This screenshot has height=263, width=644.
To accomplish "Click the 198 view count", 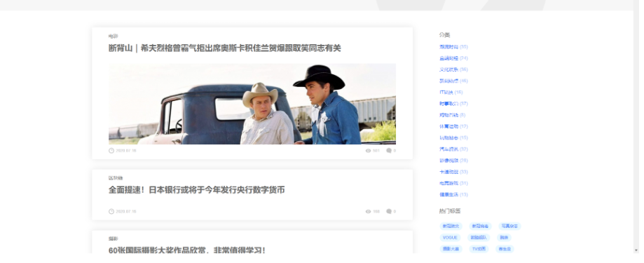I will click(376, 212).
